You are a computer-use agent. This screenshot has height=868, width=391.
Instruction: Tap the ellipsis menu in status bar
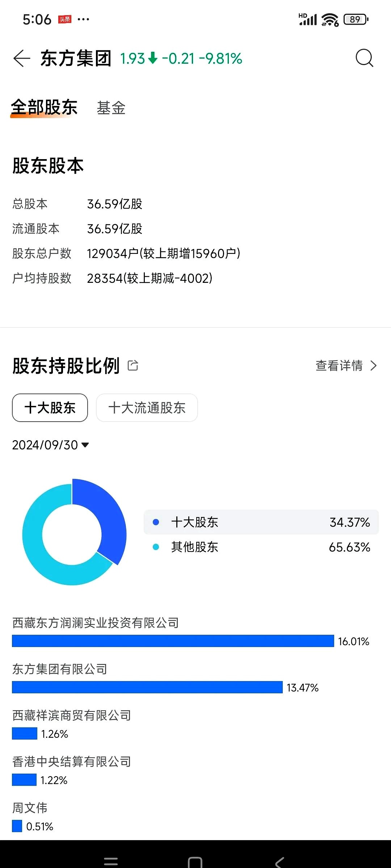tap(84, 19)
